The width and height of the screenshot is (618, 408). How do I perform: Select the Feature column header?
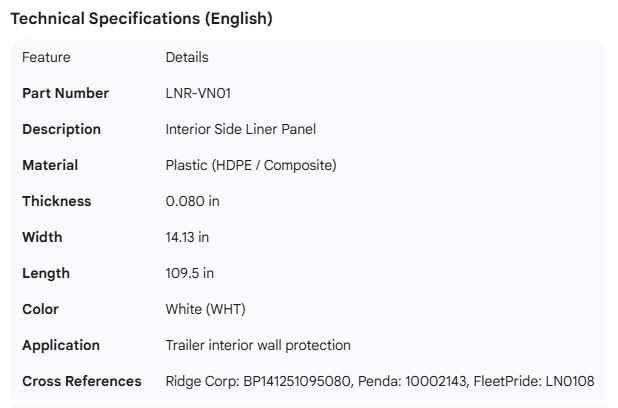point(46,57)
